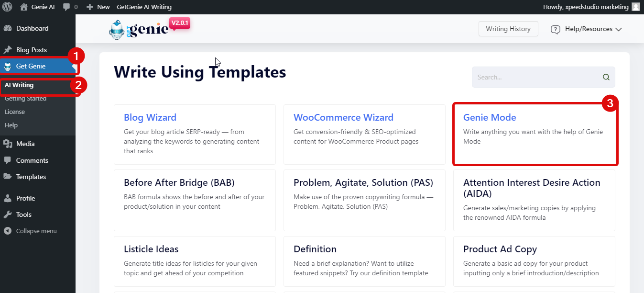
Task: Click the Blog Posts pin icon
Action: (x=8, y=50)
